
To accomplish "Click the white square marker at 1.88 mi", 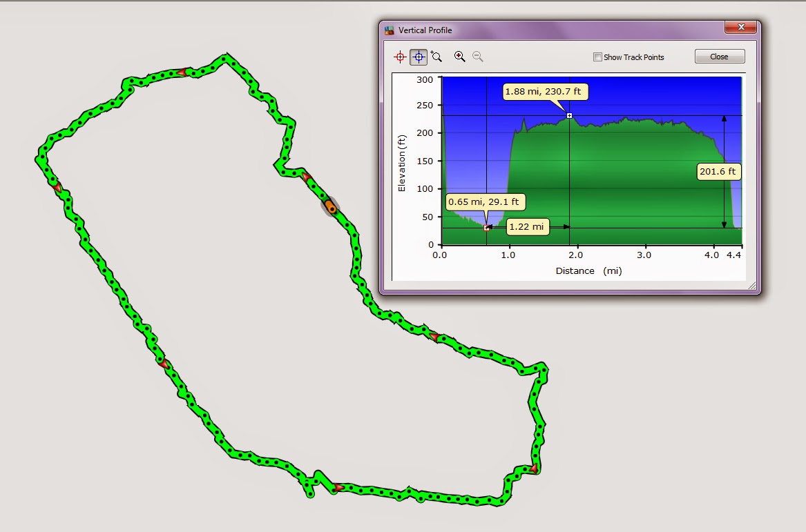I will [569, 115].
